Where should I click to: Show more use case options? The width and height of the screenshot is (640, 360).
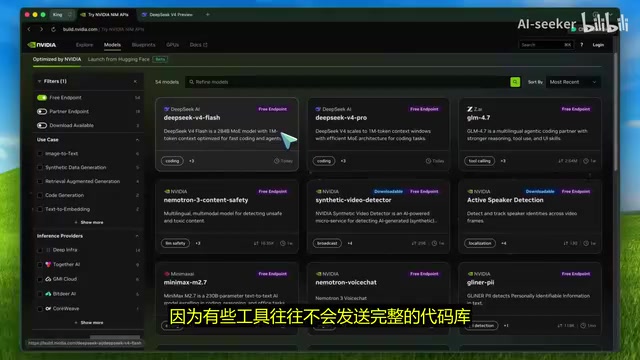click(89, 222)
